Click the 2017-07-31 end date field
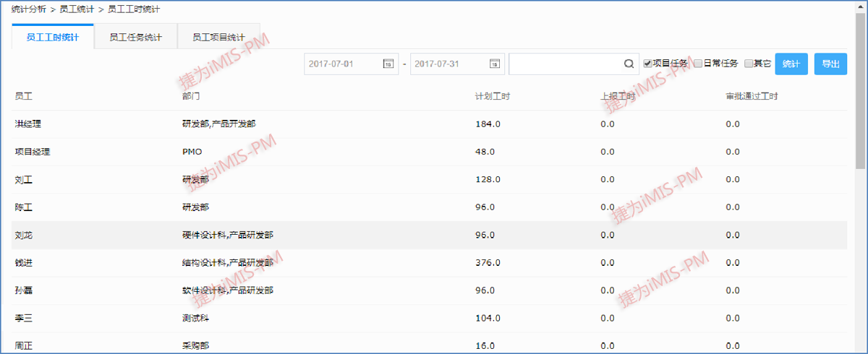Screen dimensions: 868x354 tap(448, 64)
